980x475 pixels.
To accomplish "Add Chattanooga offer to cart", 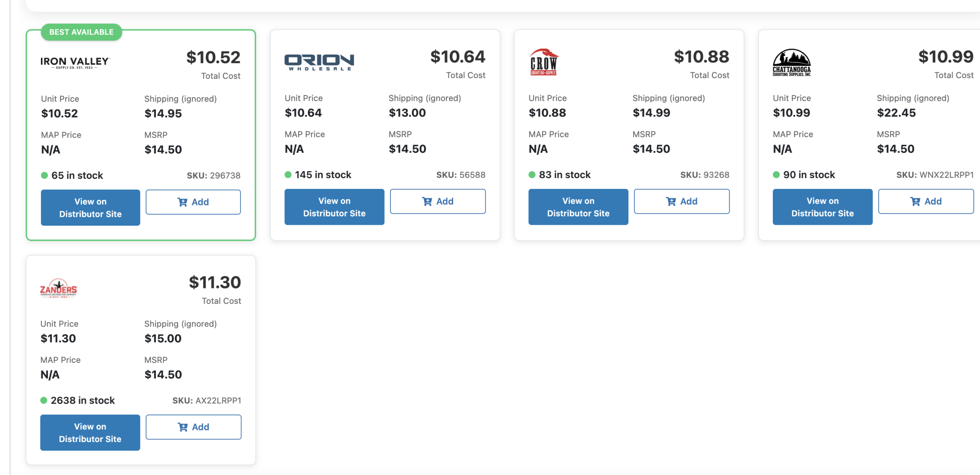I will click(x=926, y=201).
